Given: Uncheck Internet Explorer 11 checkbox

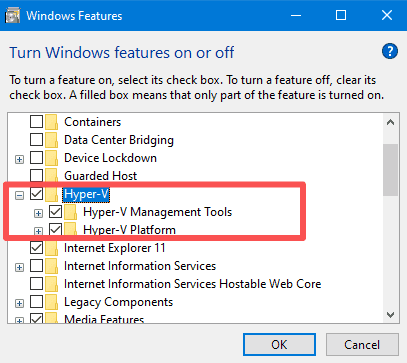Looking at the screenshot, I should (x=36, y=248).
